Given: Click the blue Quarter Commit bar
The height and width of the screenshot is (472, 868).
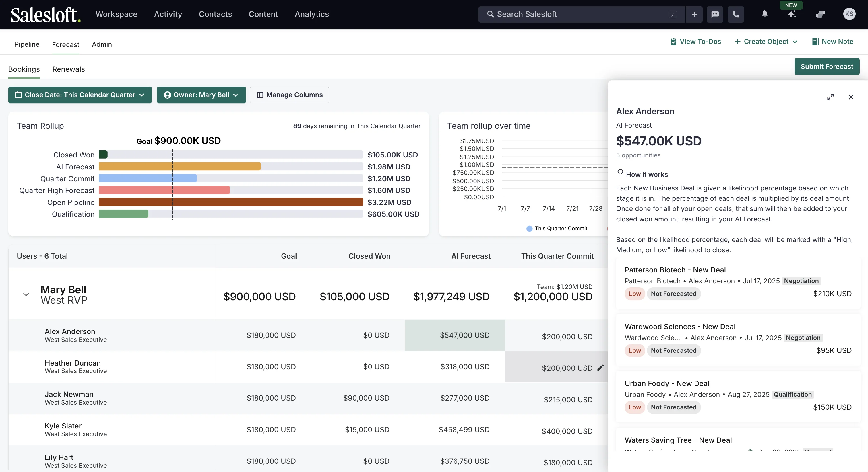Looking at the screenshot, I should coord(148,178).
